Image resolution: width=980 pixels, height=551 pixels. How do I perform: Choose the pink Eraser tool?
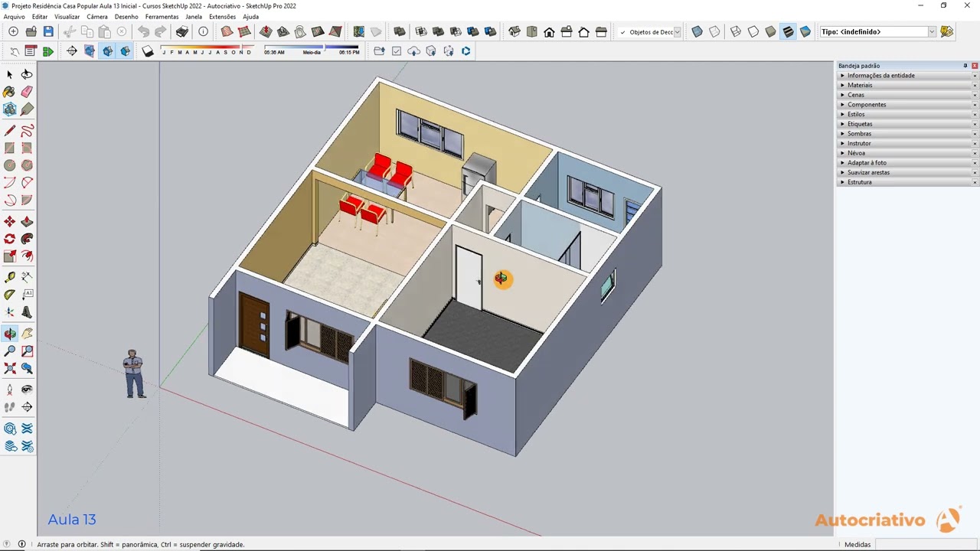pyautogui.click(x=27, y=92)
